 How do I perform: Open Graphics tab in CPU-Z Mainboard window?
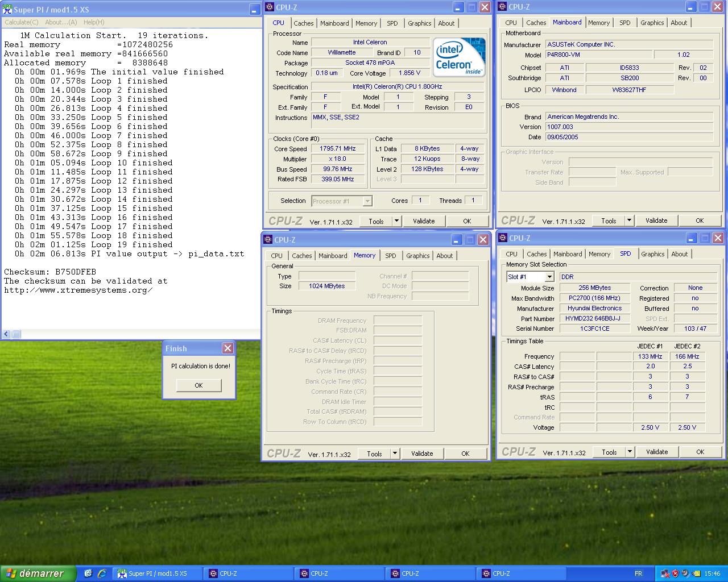tap(652, 23)
